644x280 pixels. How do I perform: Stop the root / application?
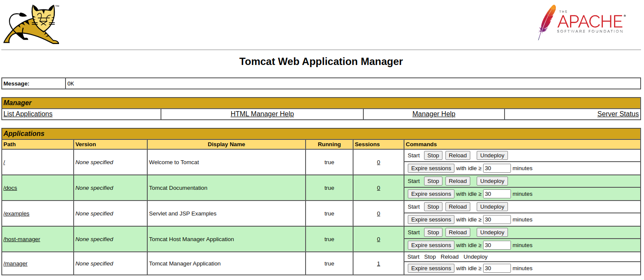[433, 156]
